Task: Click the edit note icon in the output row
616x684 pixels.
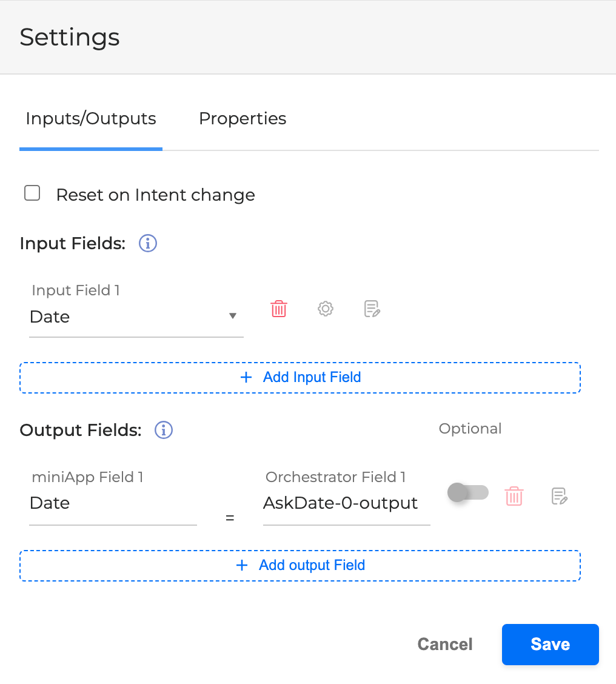Action: click(x=559, y=496)
